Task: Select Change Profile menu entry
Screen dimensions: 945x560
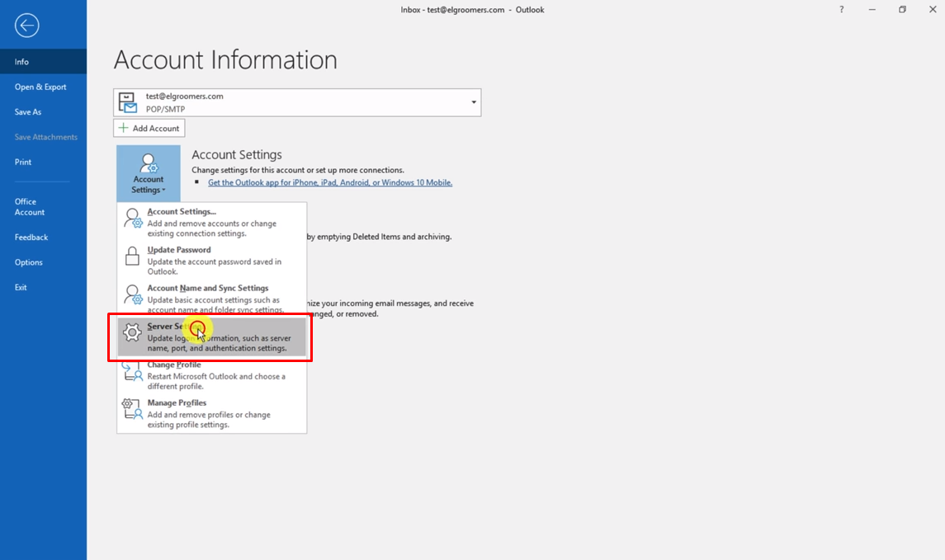Action: (211, 375)
